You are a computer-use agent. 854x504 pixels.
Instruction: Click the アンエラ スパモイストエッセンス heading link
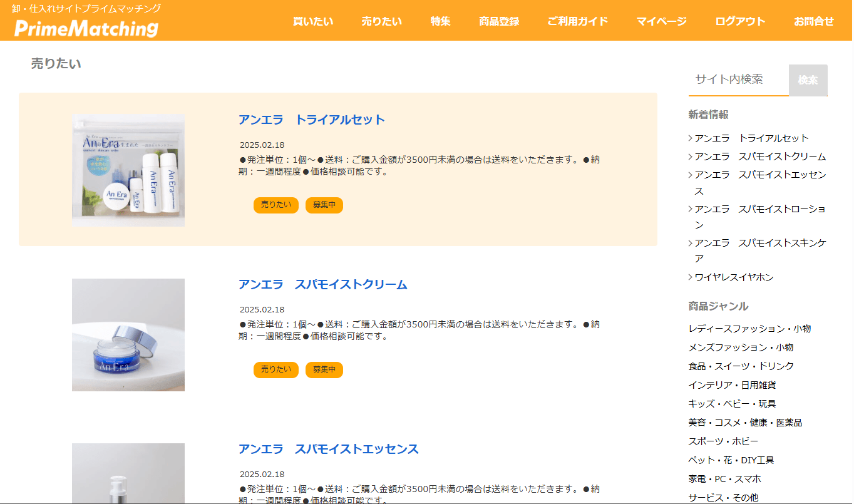(x=328, y=449)
